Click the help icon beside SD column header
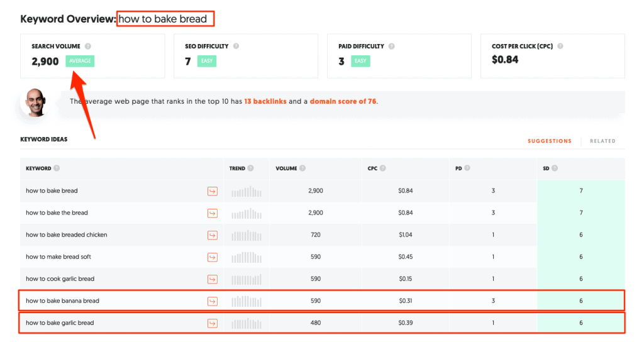This screenshot has height=342, width=644. point(555,168)
